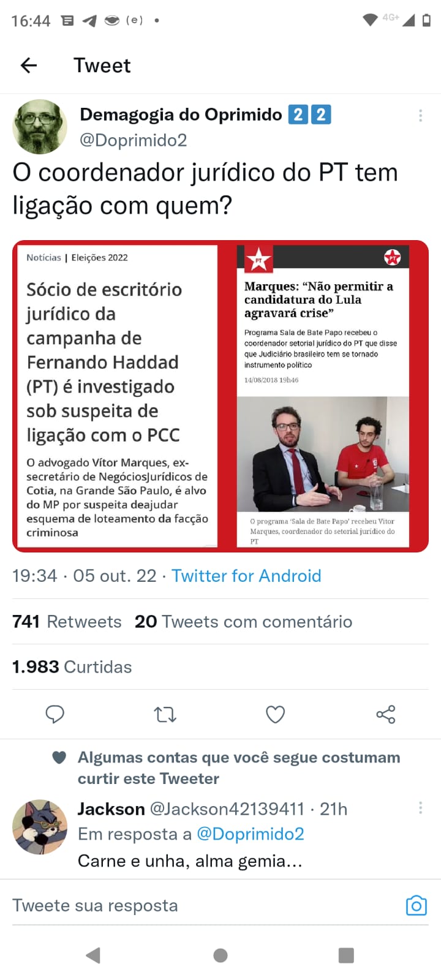441x980 pixels.
Task: Tap the retweet arrows icon
Action: (165, 714)
